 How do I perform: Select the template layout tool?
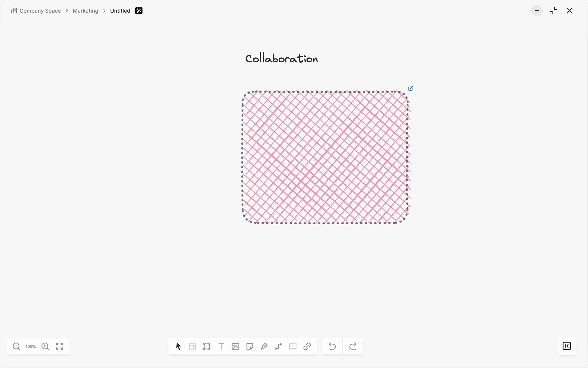tap(192, 346)
